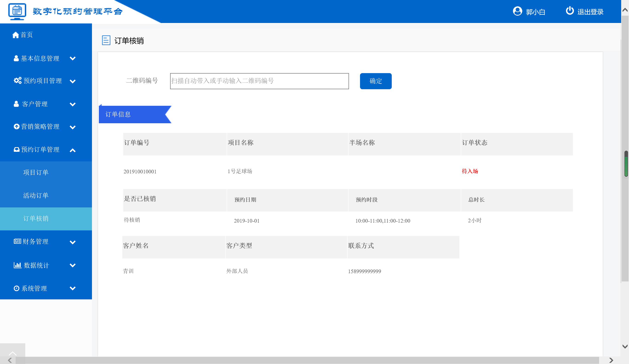Click the newspaper icon for 财务管理
The width and height of the screenshot is (629, 364).
point(17,241)
